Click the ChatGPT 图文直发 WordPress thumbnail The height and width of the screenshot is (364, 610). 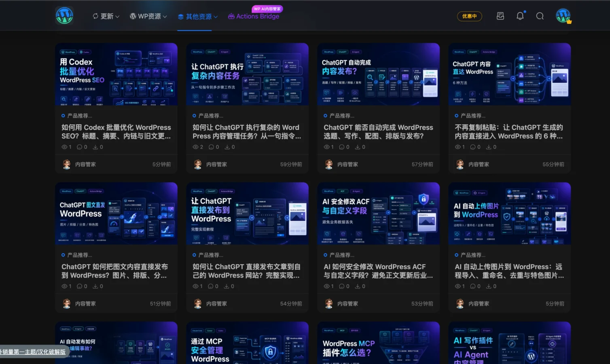[116, 214]
